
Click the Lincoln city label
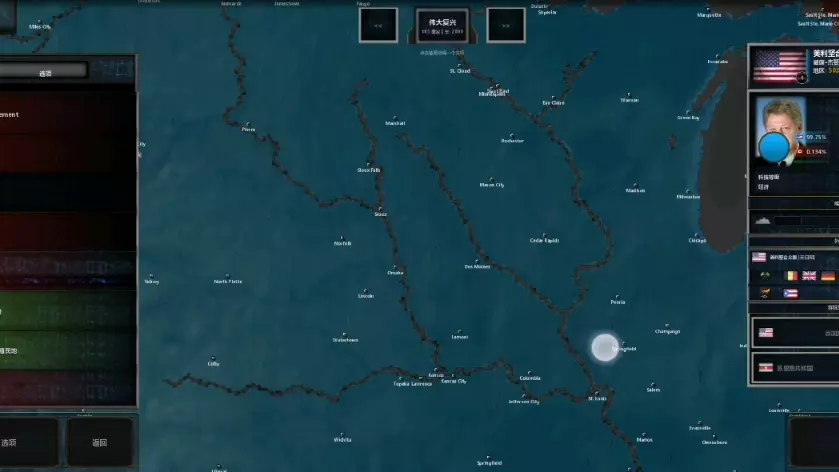coord(366,296)
